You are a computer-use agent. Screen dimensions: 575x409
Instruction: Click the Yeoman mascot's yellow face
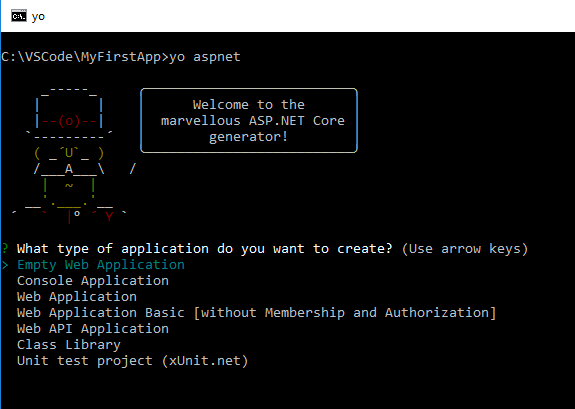[x=69, y=153]
